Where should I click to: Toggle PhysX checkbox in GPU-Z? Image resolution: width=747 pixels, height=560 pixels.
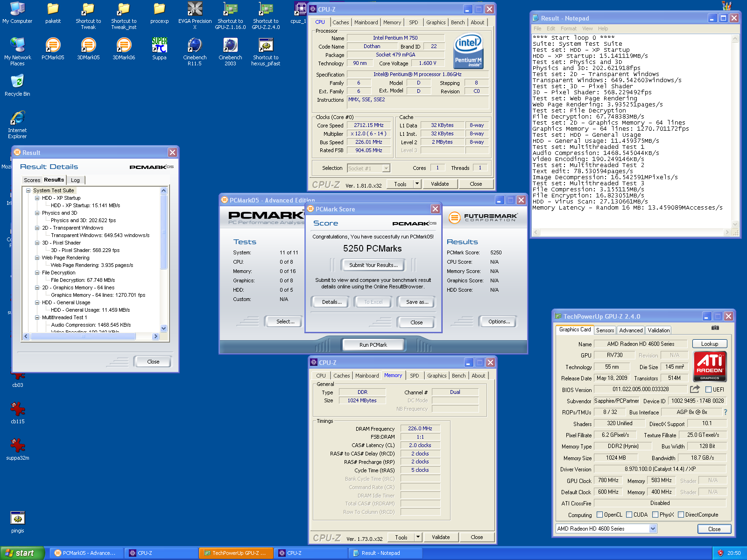tap(655, 515)
